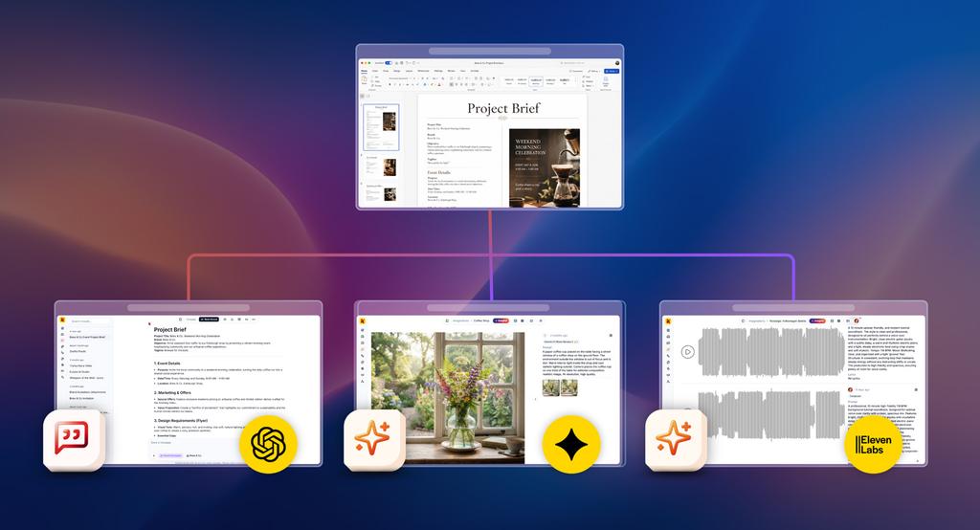Click the search field in chat sidebar

pos(89,321)
